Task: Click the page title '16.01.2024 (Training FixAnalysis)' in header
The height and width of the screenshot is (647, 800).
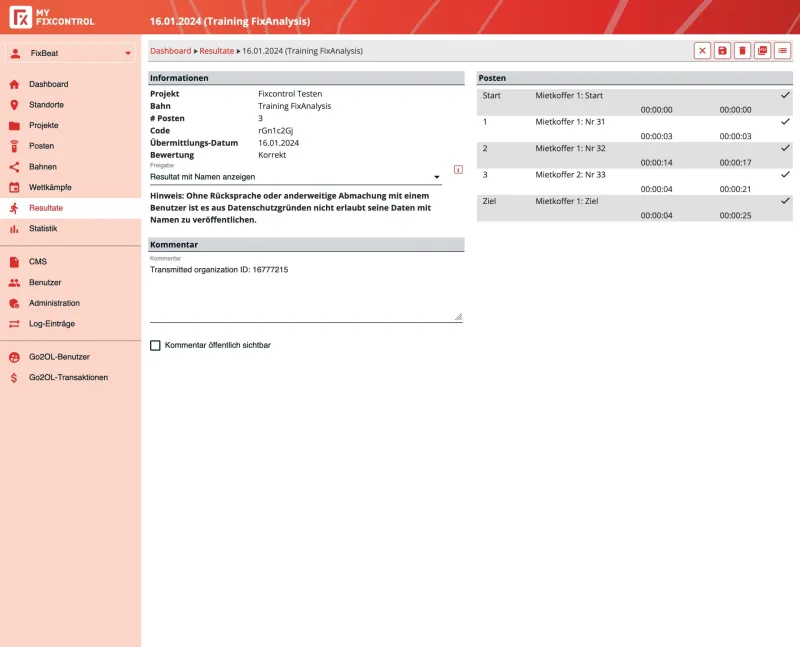Action: tap(230, 21)
